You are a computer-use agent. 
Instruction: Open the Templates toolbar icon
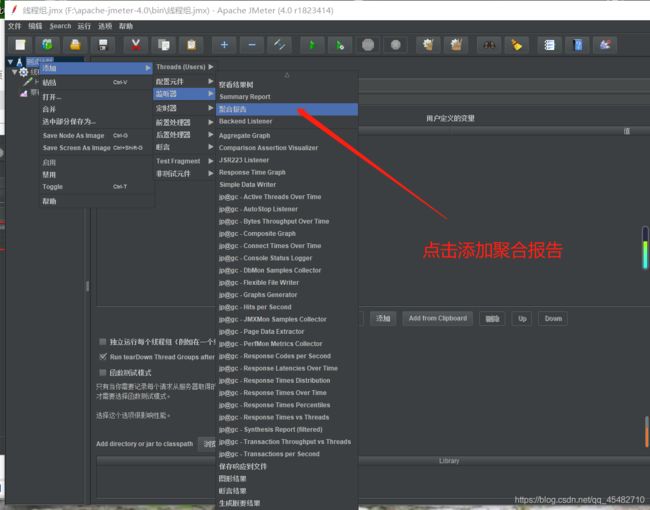[x=48, y=45]
